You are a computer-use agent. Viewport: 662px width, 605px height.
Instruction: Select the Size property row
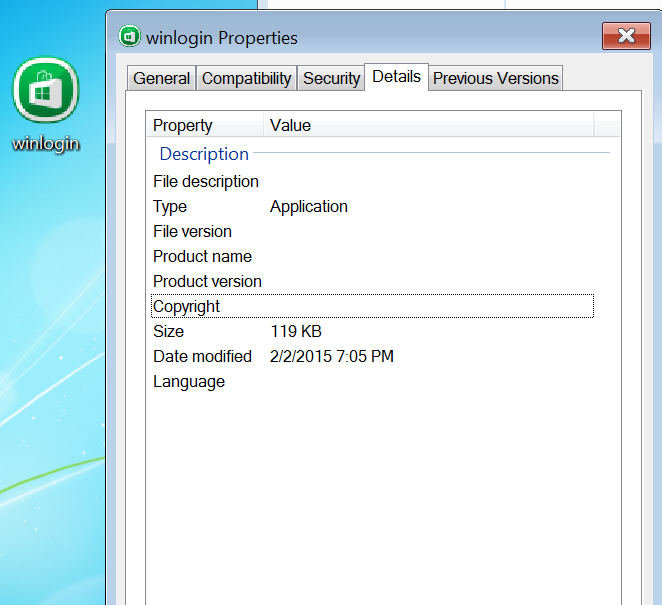[x=372, y=331]
